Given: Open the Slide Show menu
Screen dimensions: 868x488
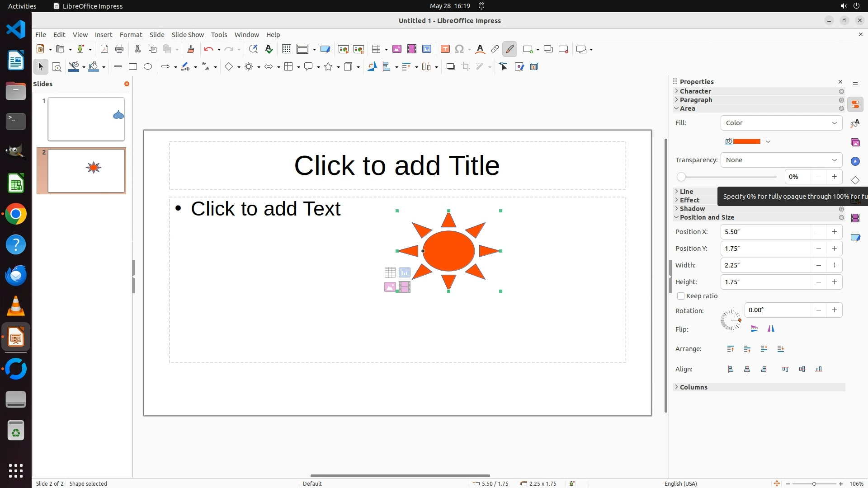Looking at the screenshot, I should (188, 35).
